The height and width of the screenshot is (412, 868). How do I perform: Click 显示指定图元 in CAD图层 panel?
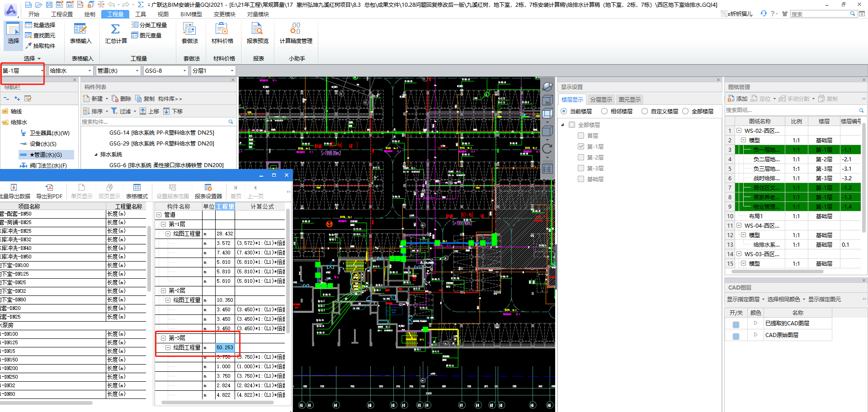coord(825,299)
